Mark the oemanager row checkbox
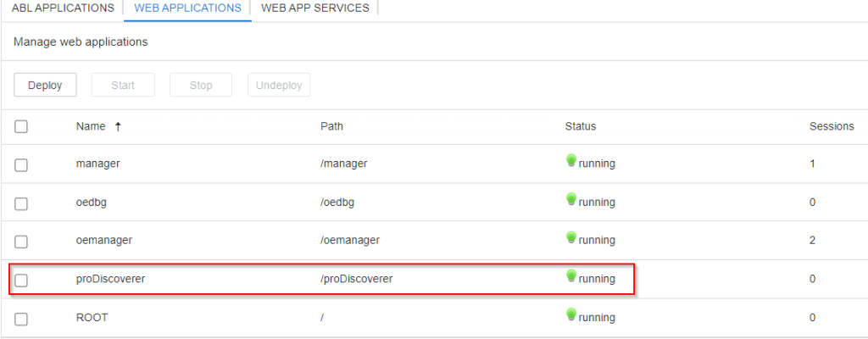868x339 pixels. click(x=21, y=242)
